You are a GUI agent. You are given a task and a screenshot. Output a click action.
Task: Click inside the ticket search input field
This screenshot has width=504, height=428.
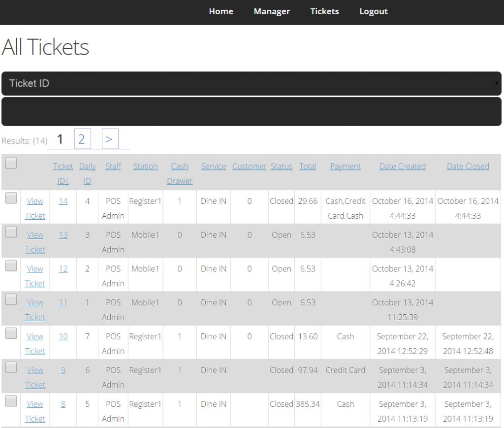[252, 111]
